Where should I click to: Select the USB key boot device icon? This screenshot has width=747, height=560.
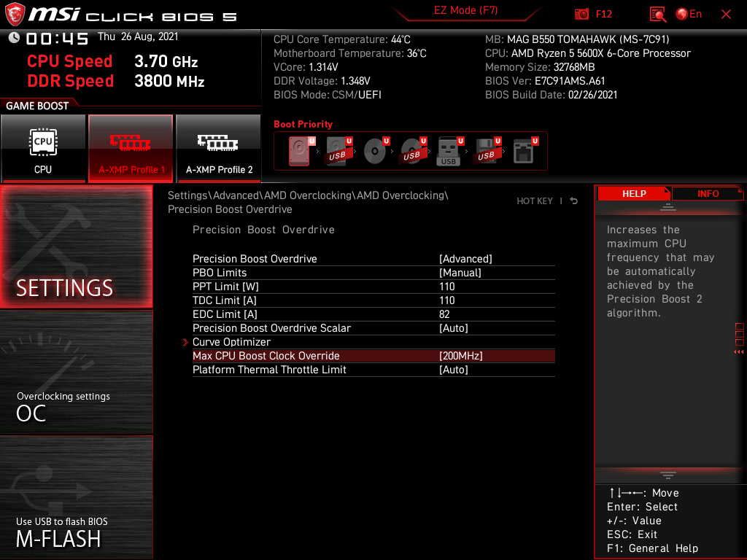449,151
